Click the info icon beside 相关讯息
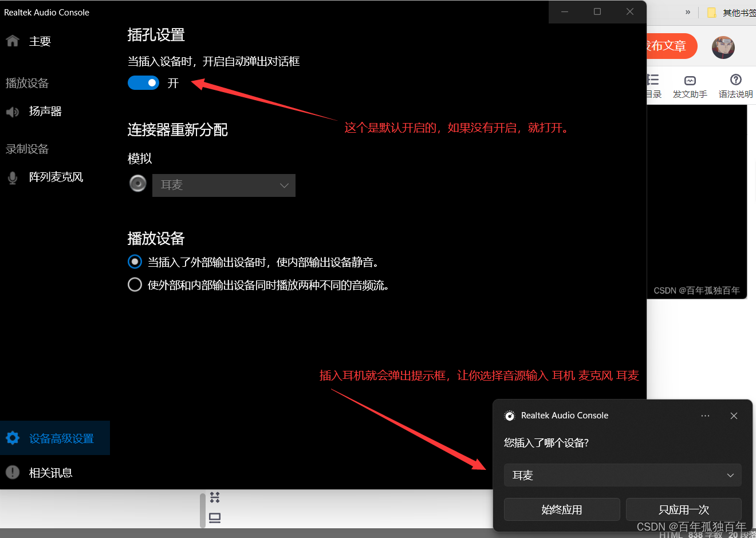The image size is (756, 538). (13, 472)
